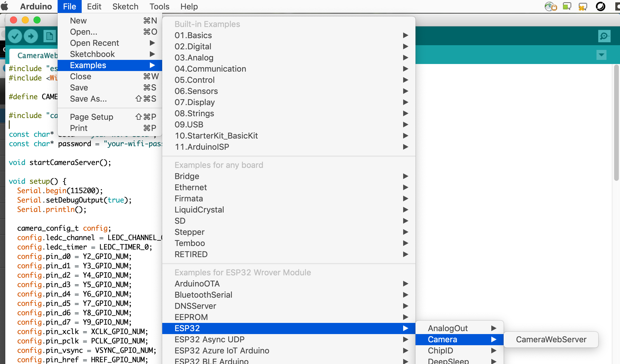Viewport: 620px width, 364px height.
Task: Expand the Open Recent submenu
Action: 110,43
